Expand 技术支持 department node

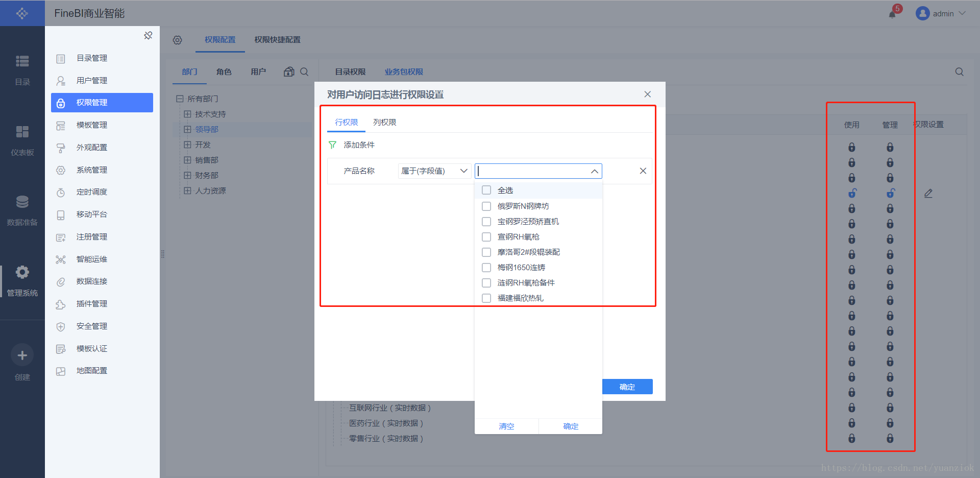tap(187, 114)
